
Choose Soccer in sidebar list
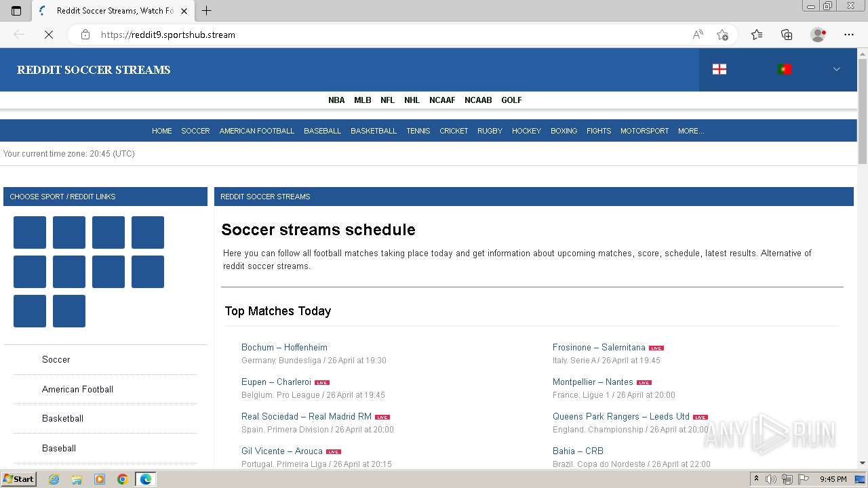coord(56,360)
